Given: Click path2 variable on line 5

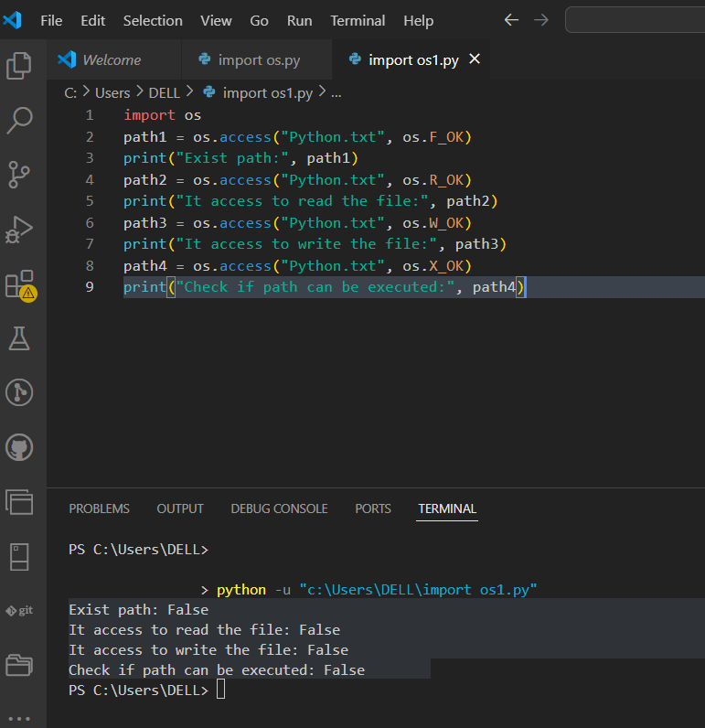Looking at the screenshot, I should coord(468,201).
